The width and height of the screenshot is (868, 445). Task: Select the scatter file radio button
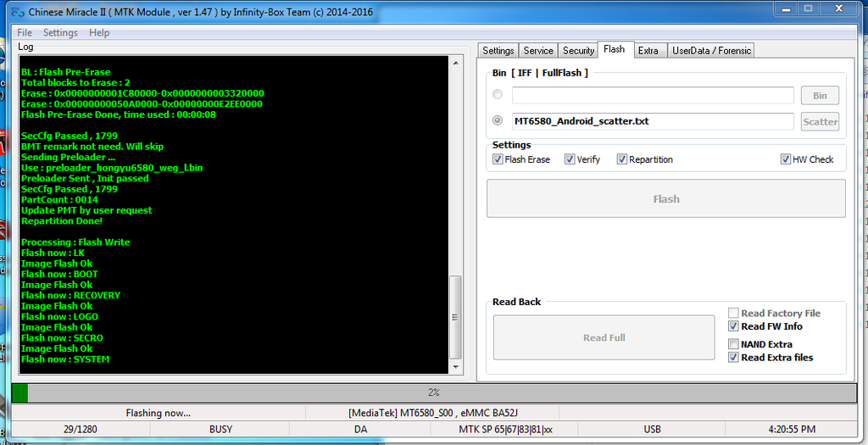coord(498,121)
